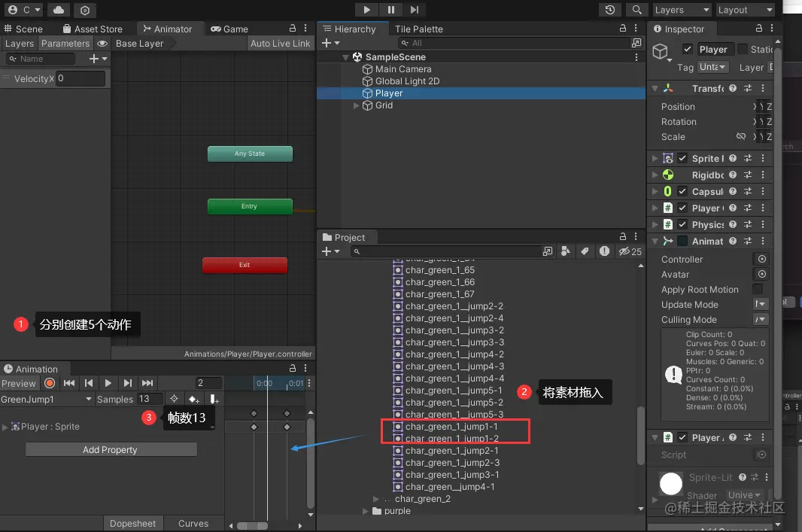This screenshot has height=532, width=802.
Task: Toggle the Sprite Renderer enabled checkbox
Action: [682, 158]
